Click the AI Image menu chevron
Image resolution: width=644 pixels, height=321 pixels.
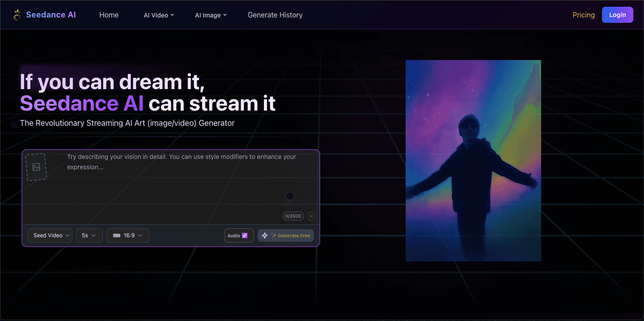click(225, 15)
